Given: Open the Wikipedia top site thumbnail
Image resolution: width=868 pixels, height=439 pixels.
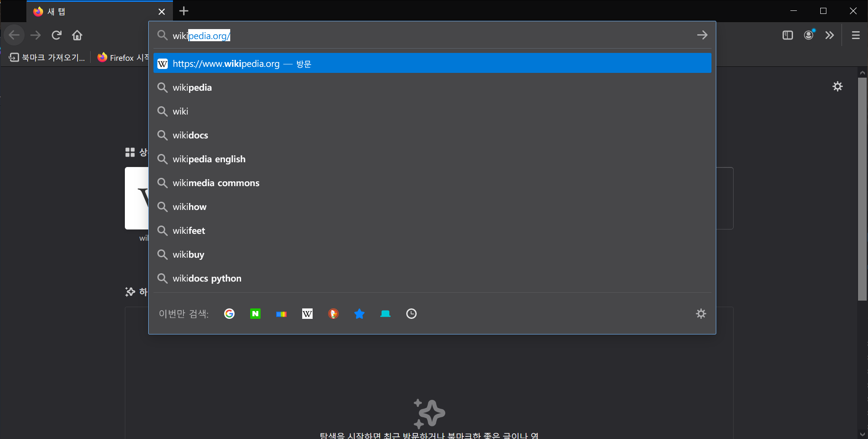Looking at the screenshot, I should click(x=137, y=198).
